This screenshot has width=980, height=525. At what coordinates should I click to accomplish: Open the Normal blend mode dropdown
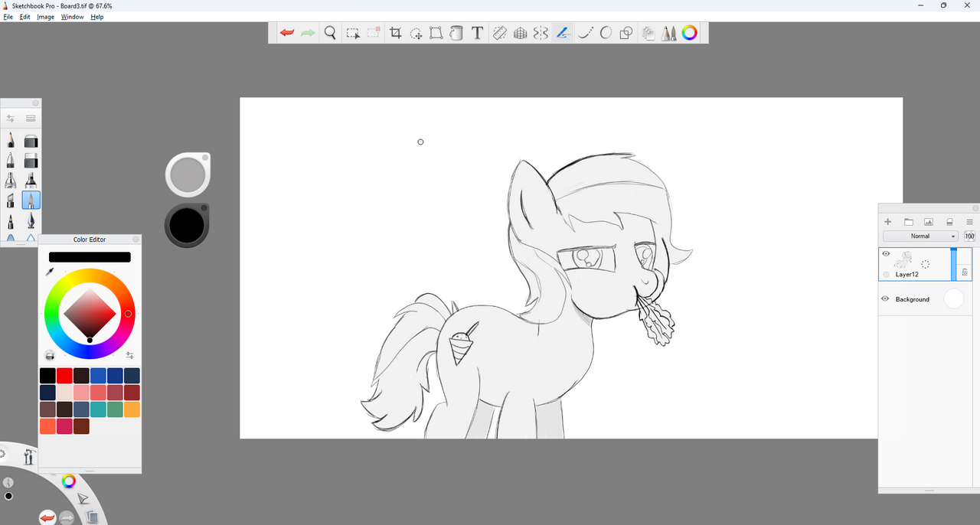[x=920, y=236]
